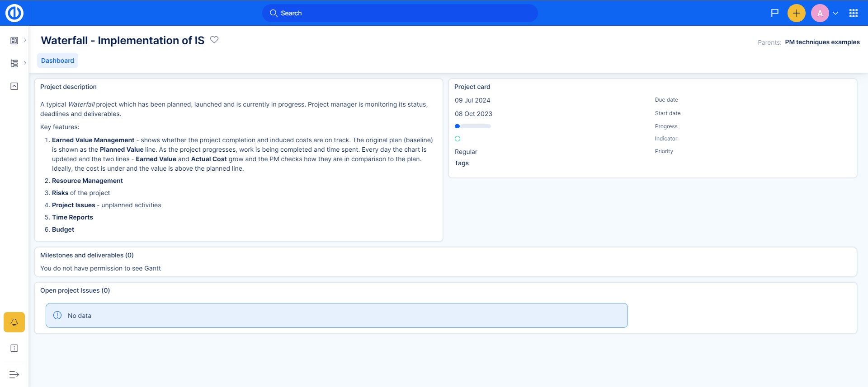Click the Easy Project logo icon
Screen dimensions: 868x387
click(x=14, y=13)
